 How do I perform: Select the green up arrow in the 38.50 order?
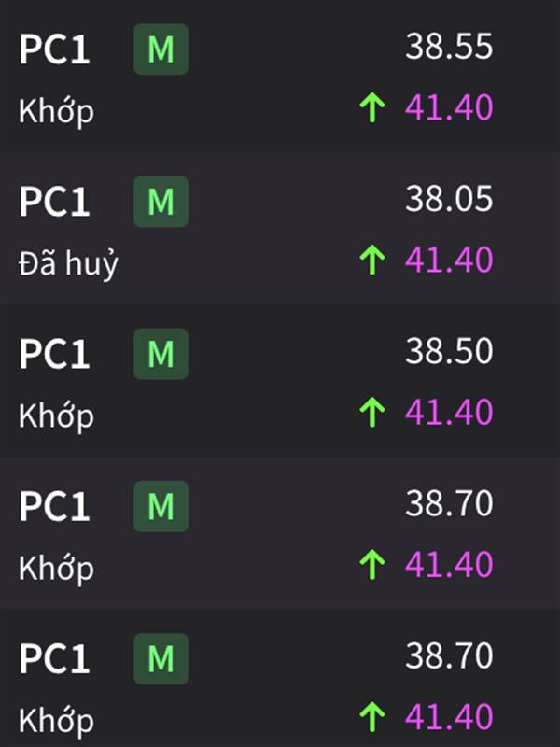coord(372,413)
